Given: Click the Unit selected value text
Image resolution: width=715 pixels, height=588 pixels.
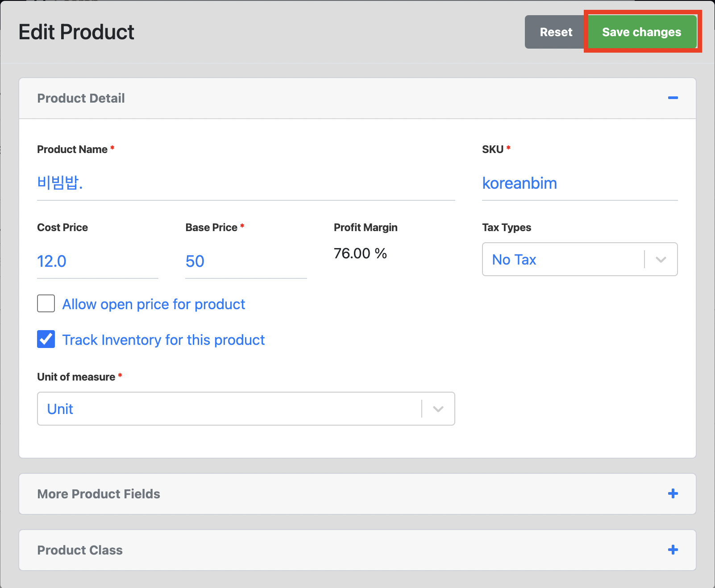Looking at the screenshot, I should point(60,409).
